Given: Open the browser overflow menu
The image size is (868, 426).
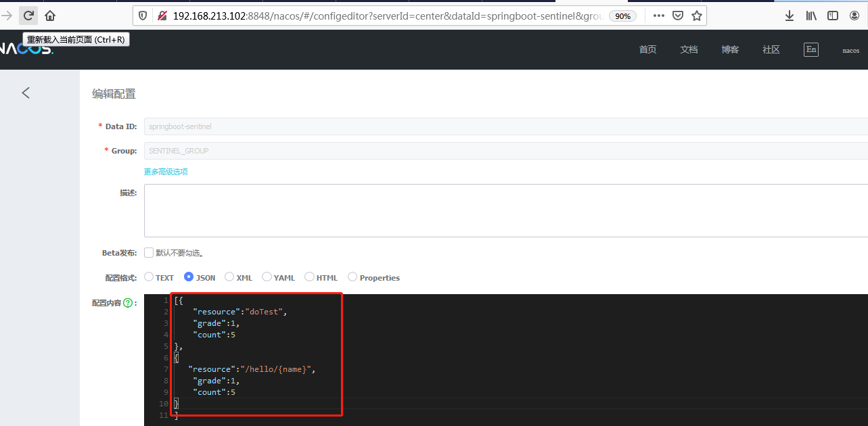Looking at the screenshot, I should click(x=658, y=15).
